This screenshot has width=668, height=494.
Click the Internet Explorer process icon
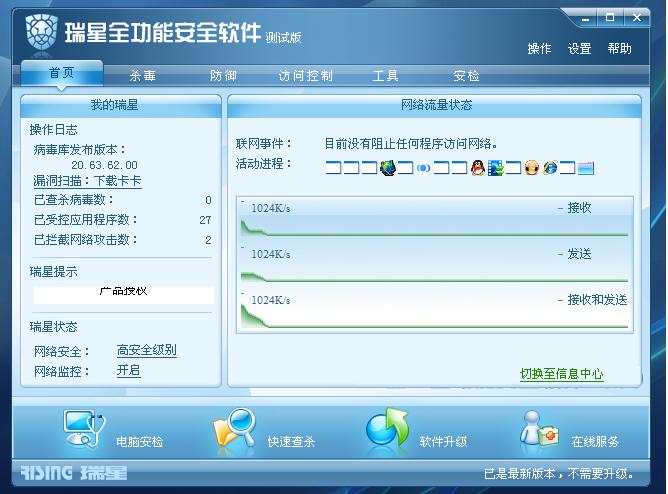550,168
